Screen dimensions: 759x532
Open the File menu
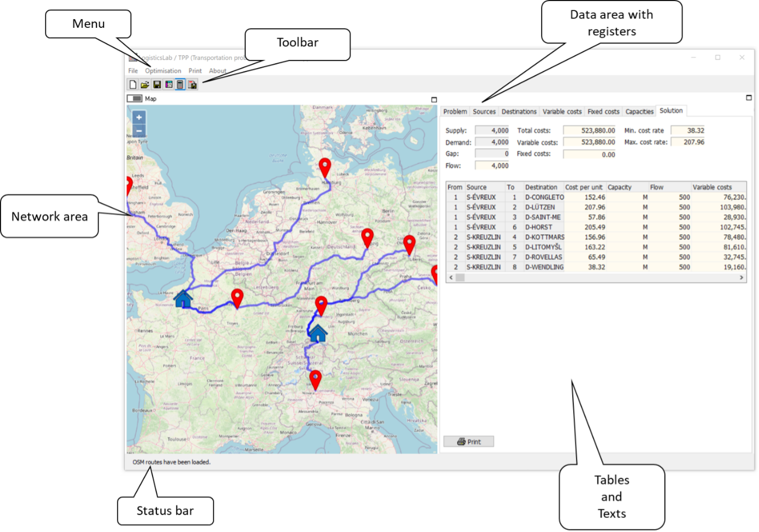tap(133, 71)
